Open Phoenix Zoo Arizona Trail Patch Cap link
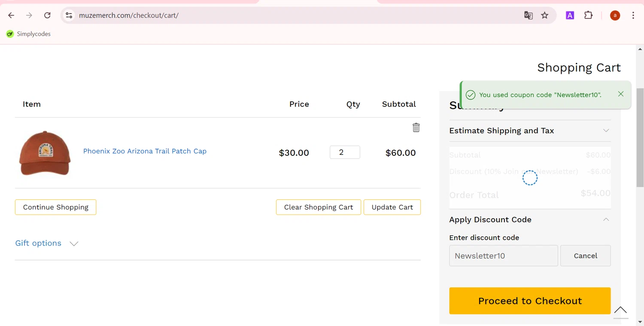Screen dimensions: 644x326 click(145, 151)
